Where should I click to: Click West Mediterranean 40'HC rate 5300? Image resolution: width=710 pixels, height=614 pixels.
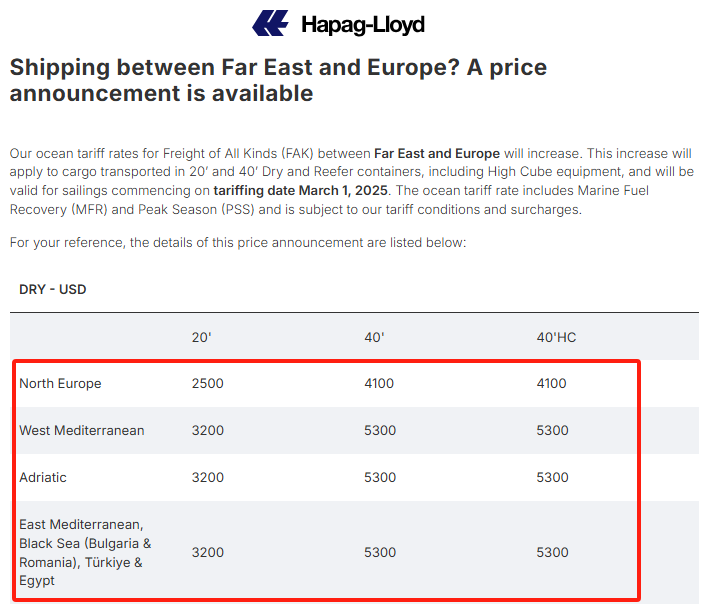[x=552, y=431]
